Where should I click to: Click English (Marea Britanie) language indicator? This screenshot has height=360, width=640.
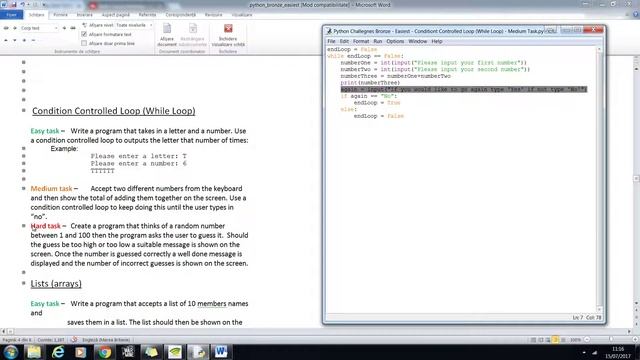[x=106, y=340]
